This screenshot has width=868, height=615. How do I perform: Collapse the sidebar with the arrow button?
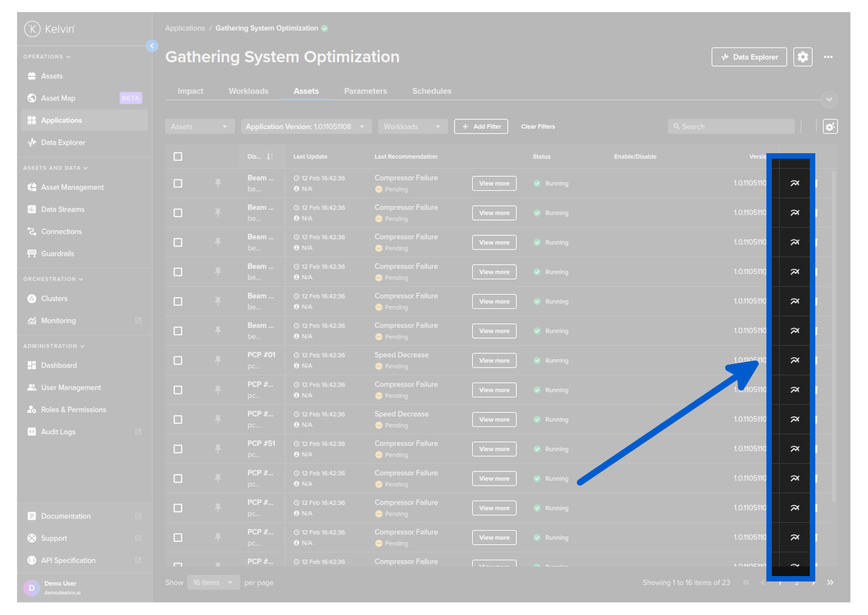tap(152, 46)
